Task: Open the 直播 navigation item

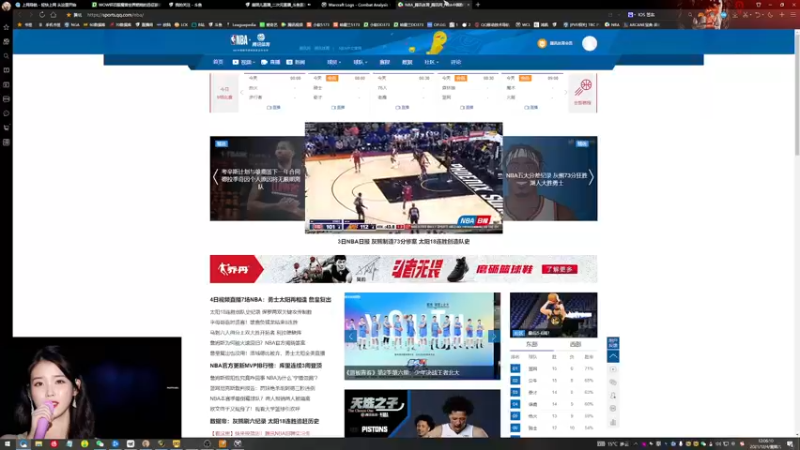Action: (271, 62)
